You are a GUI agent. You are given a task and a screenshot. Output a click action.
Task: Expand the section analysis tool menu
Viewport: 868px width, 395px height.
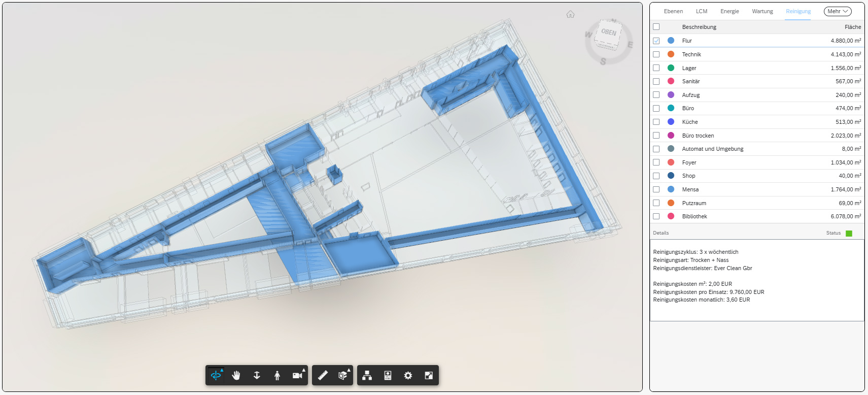[343, 376]
